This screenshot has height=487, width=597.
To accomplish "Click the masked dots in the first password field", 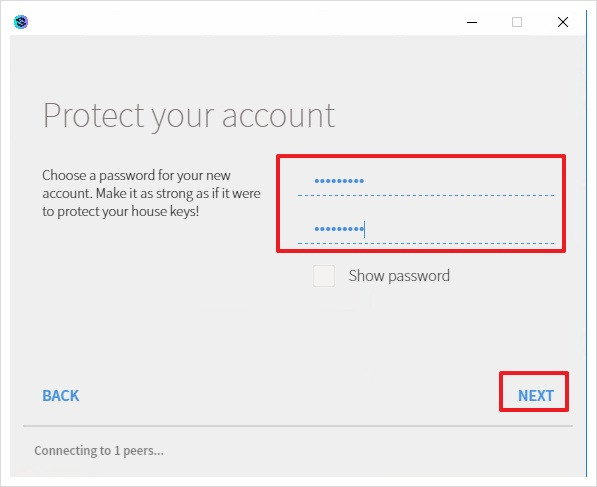I will pyautogui.click(x=339, y=181).
